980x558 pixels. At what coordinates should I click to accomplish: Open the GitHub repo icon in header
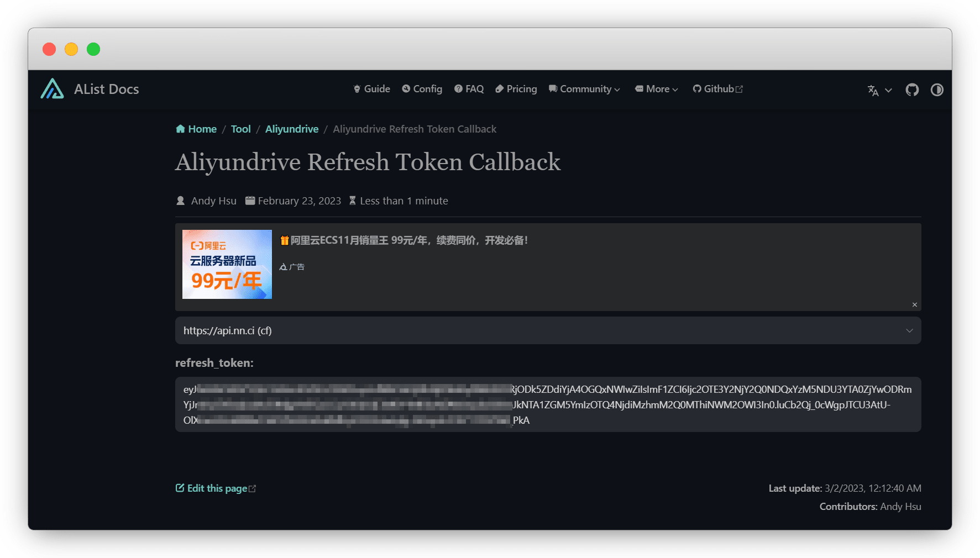(912, 90)
